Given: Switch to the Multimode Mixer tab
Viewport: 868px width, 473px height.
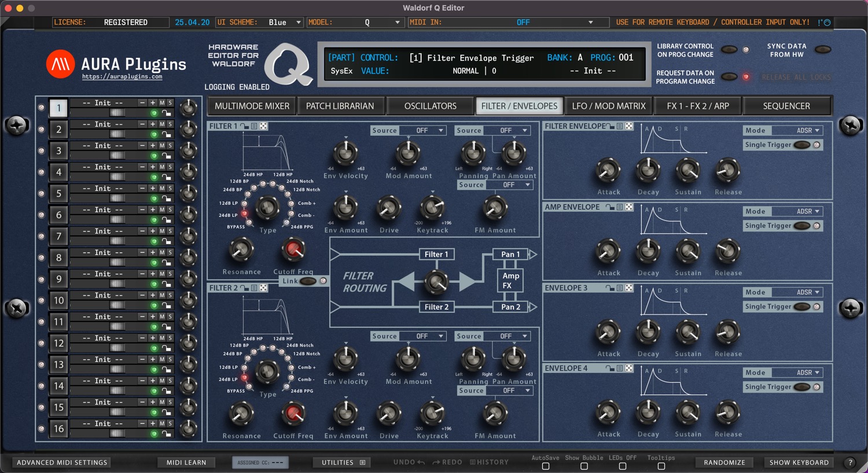Looking at the screenshot, I should coord(252,106).
